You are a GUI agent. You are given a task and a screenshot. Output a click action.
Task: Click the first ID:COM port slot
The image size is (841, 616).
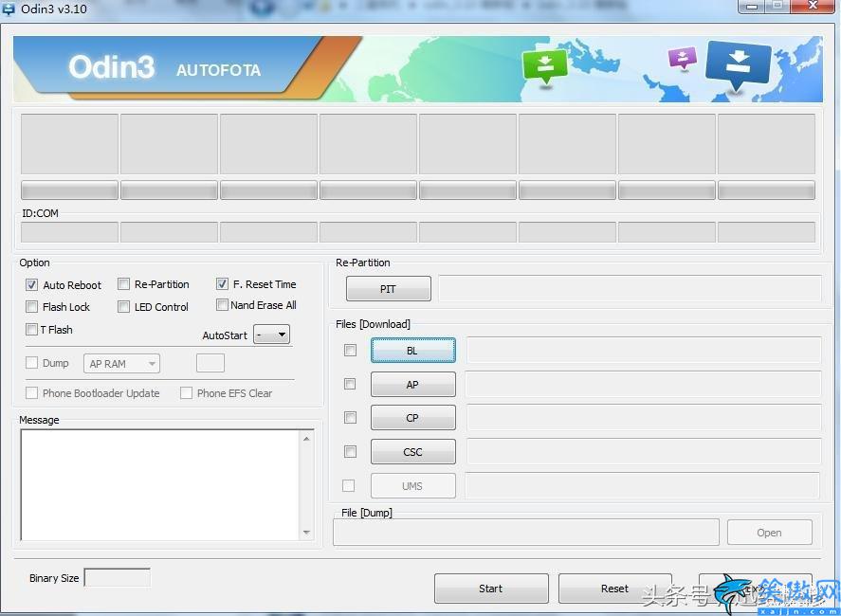coord(69,233)
